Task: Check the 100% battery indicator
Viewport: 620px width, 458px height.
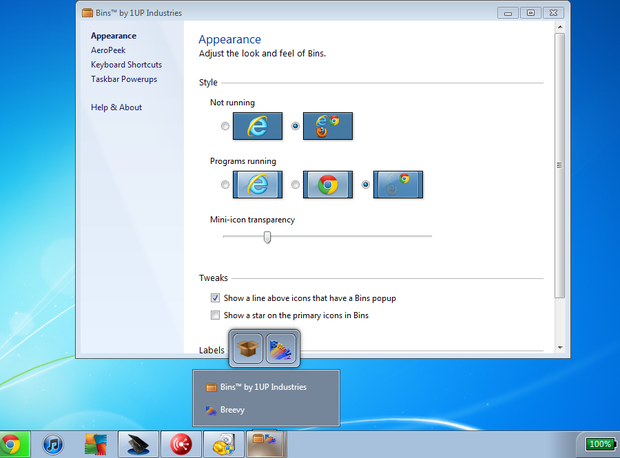Action: [600, 444]
